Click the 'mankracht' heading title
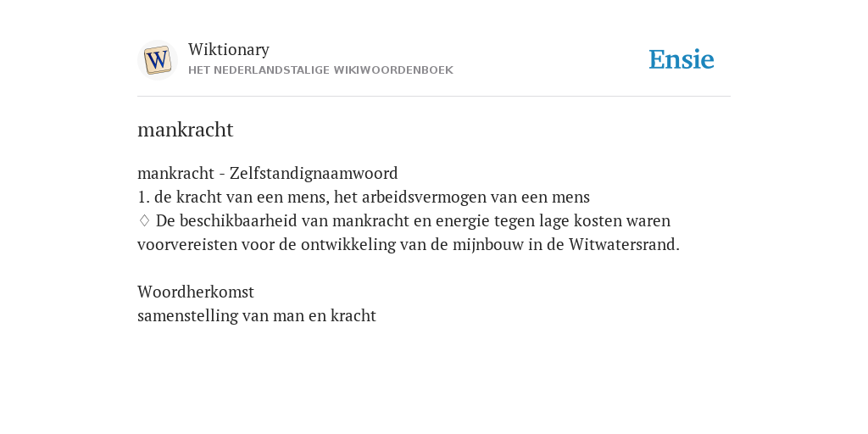The height and width of the screenshot is (434, 868). [186, 130]
